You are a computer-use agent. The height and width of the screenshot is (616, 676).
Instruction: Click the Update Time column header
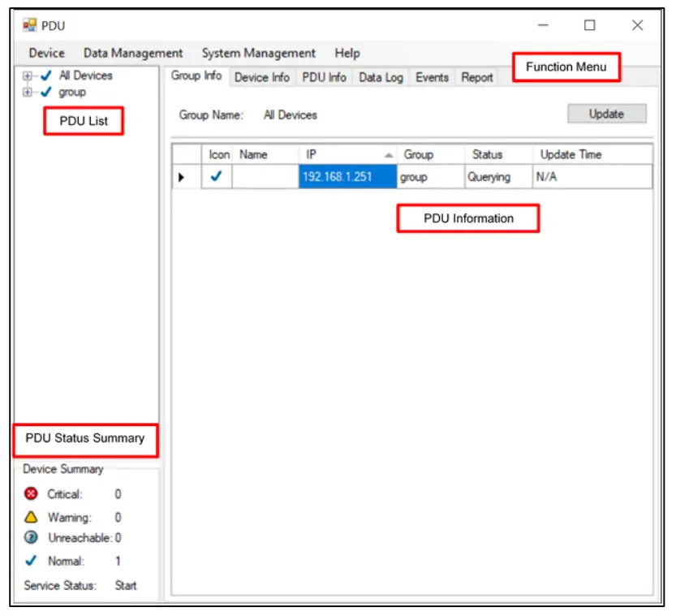click(x=592, y=154)
